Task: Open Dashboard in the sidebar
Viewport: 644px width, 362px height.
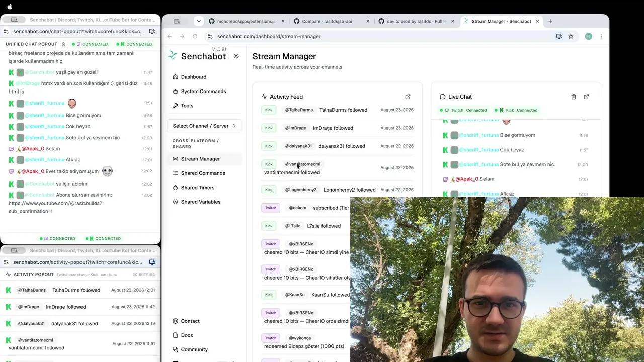Action: tap(194, 77)
